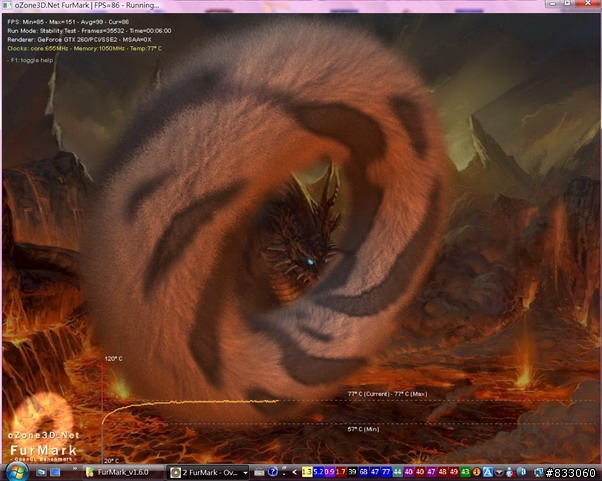The image size is (602, 481).
Task: Click the network monitors tray icon
Action: coord(539,473)
